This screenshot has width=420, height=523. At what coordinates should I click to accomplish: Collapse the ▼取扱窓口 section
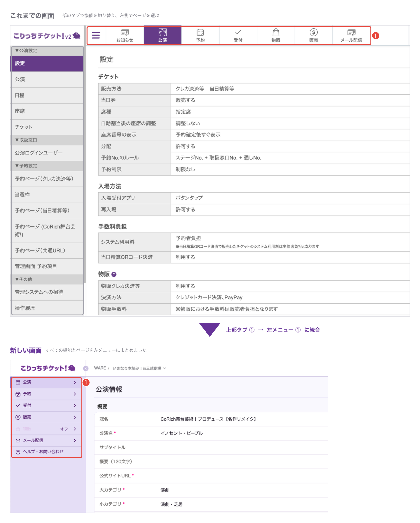click(x=47, y=140)
